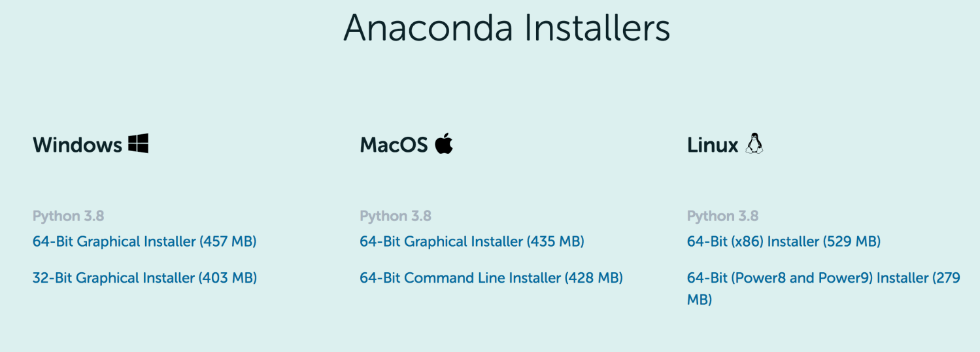Click the wrapped 'MB)' text of Power9 link
The image size is (980, 352).
(x=700, y=300)
